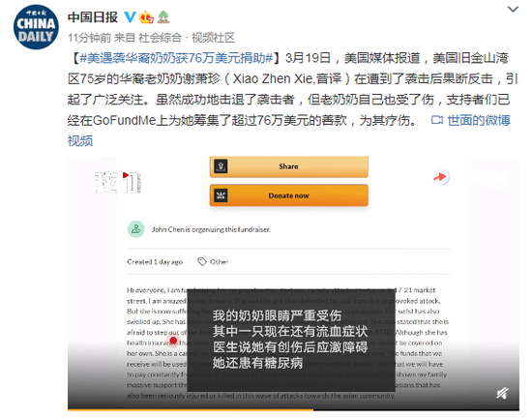The image size is (532, 419).
Task: Expand the post options chevron menu
Action: pos(513,9)
